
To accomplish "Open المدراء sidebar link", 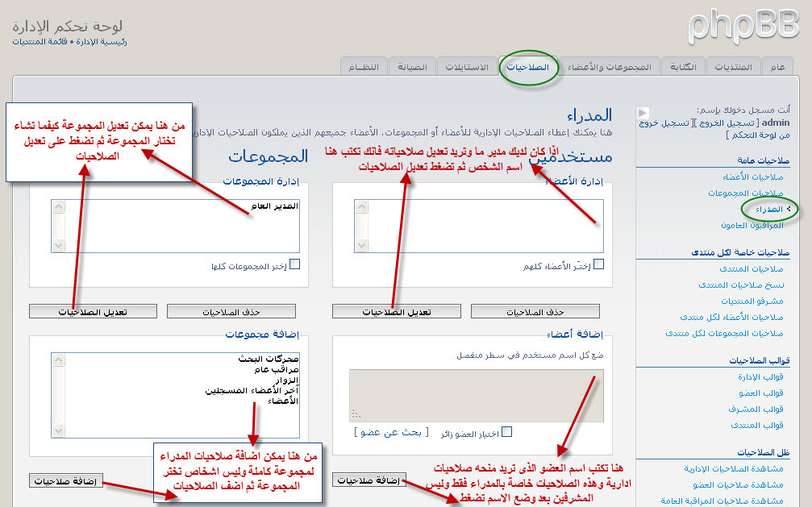I will 768,210.
